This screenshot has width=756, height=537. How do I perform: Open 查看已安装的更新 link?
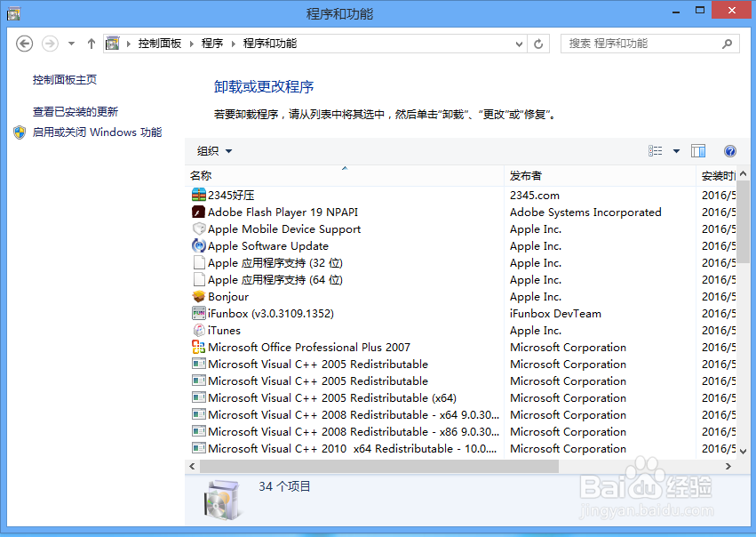click(x=76, y=112)
